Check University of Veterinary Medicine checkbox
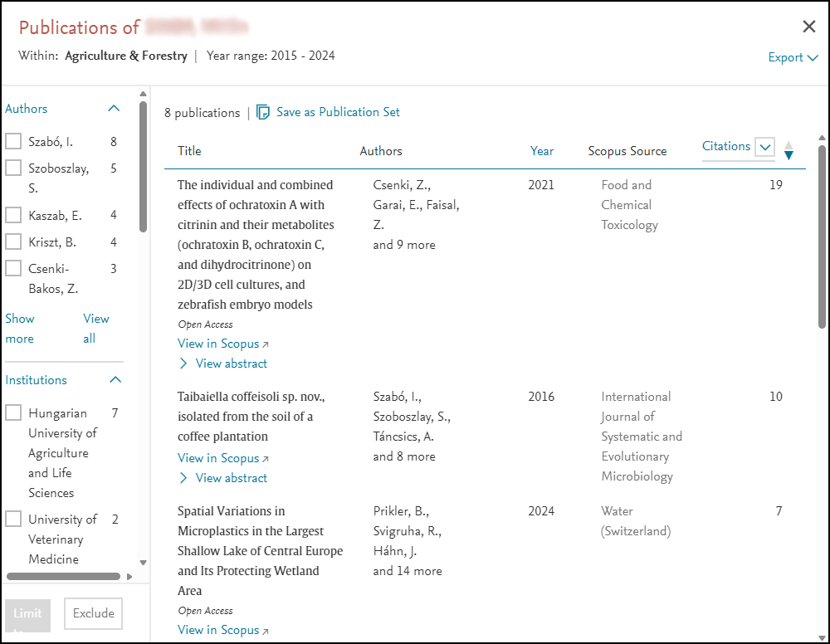The width and height of the screenshot is (830, 644). [13, 519]
